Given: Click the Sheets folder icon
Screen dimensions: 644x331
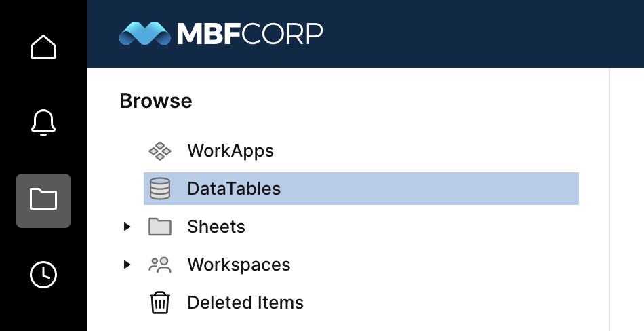Looking at the screenshot, I should click(160, 227).
